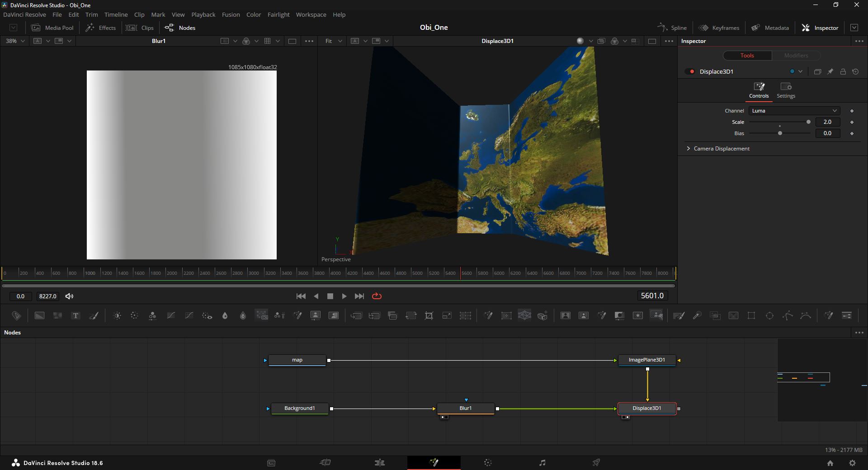Reset Displace3D1 settings in Inspector
The image size is (868, 470).
pos(855,71)
